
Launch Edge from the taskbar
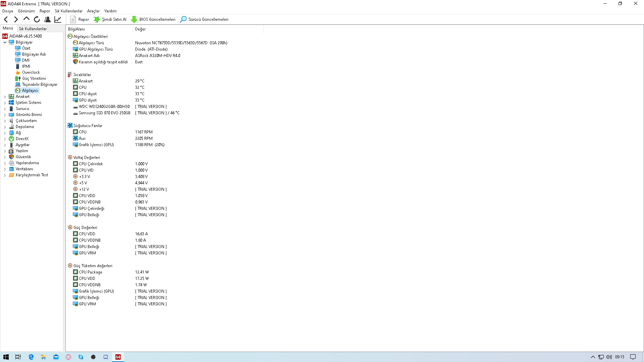click(x=31, y=357)
